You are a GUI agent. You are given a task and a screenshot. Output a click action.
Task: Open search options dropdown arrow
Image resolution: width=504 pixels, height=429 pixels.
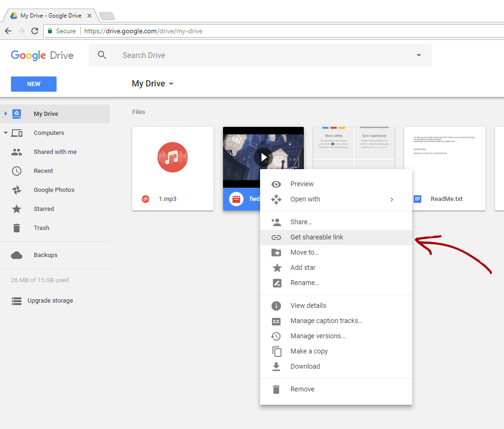click(418, 55)
